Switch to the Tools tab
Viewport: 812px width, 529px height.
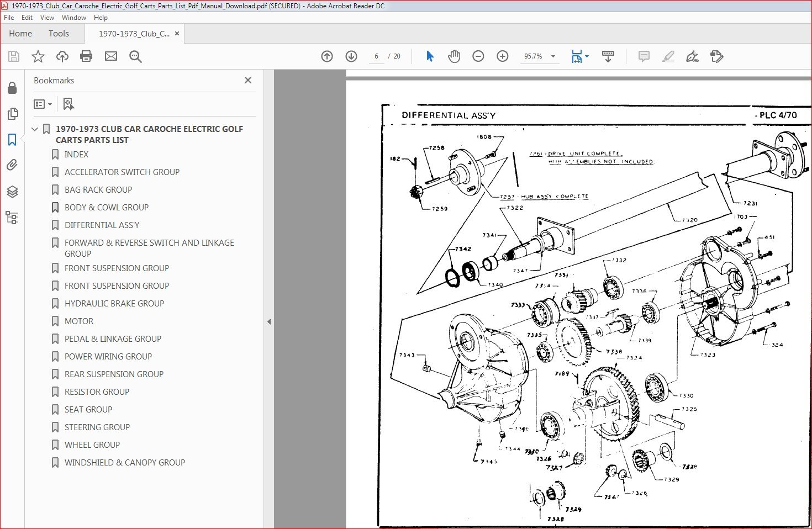[x=59, y=34]
